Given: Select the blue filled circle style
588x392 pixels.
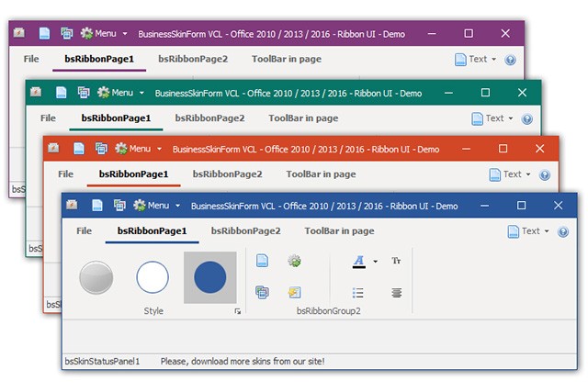Looking at the screenshot, I should coord(210,277).
